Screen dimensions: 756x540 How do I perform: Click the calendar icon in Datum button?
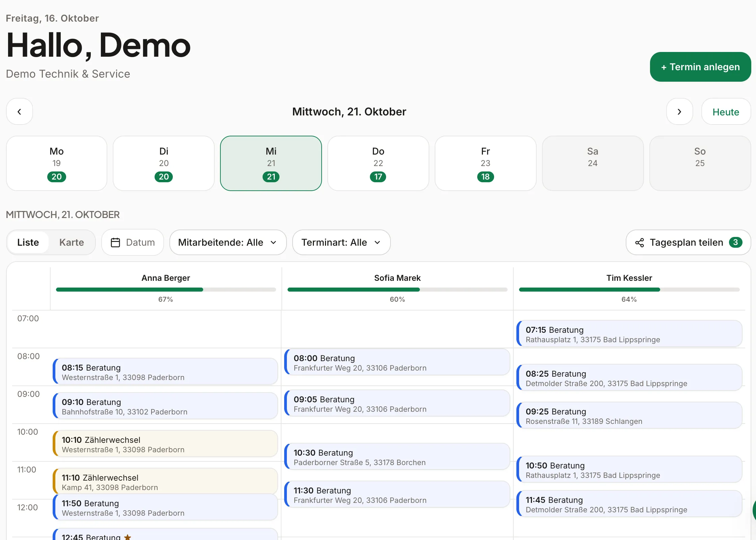coord(115,242)
